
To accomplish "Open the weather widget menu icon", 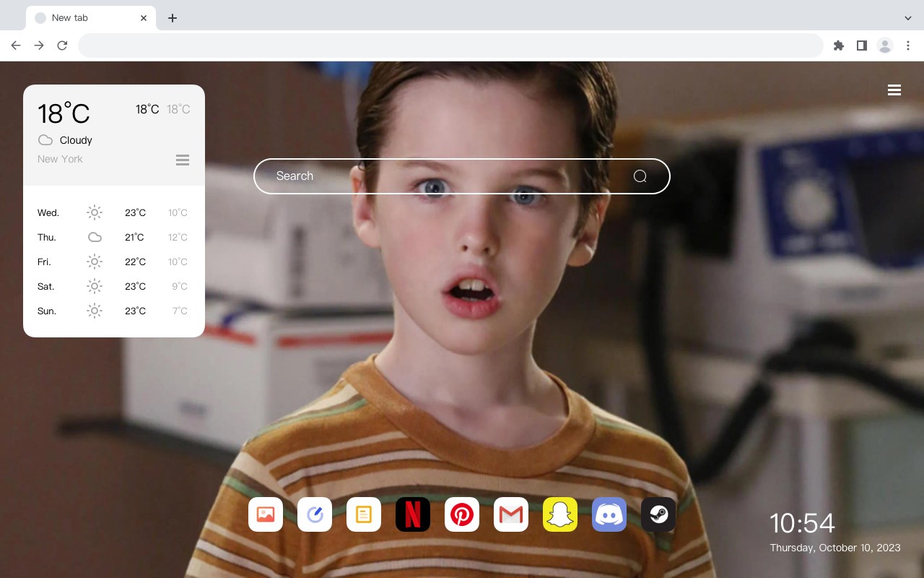I will tap(183, 160).
